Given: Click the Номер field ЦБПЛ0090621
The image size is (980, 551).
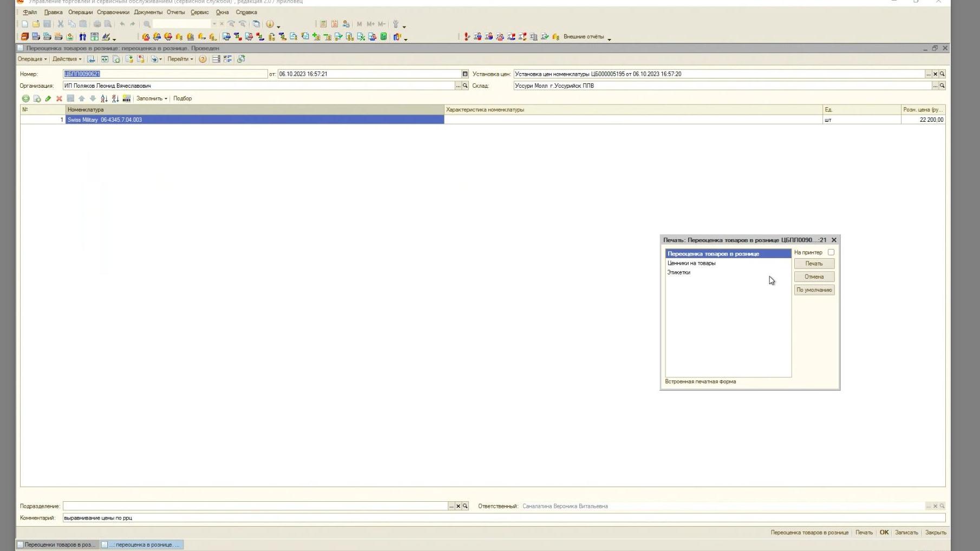Looking at the screenshot, I should (x=165, y=74).
